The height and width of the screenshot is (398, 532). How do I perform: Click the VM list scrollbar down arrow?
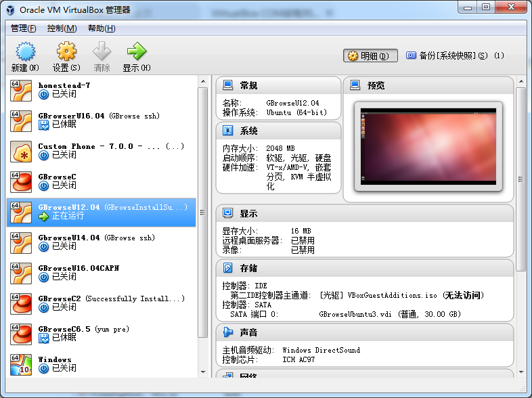coord(203,372)
